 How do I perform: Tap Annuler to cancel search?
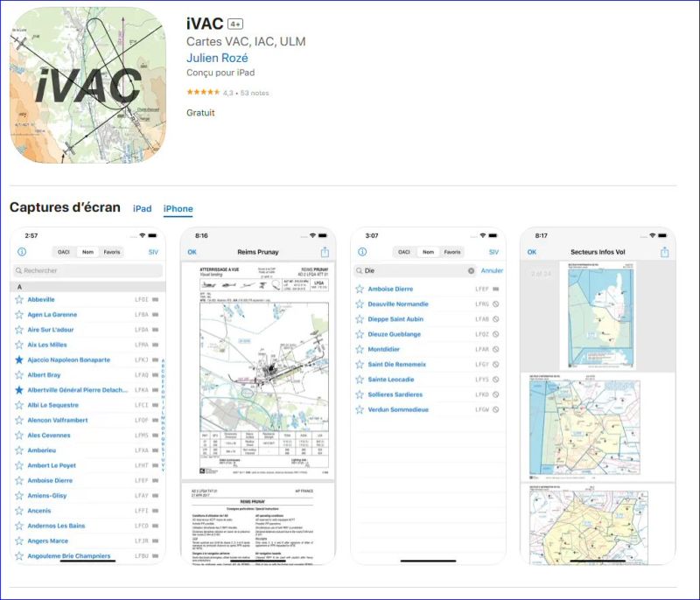[492, 270]
